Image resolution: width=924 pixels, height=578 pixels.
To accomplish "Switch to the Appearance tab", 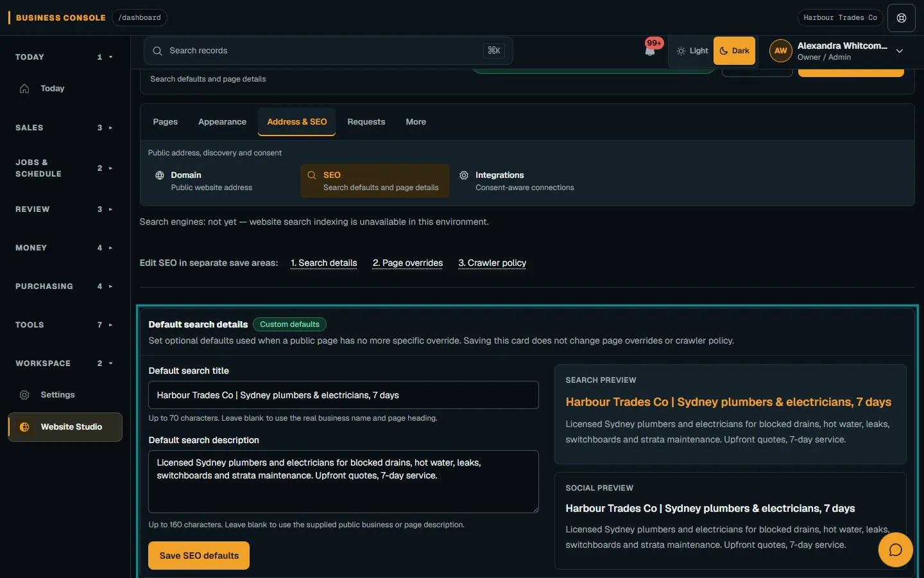I will (222, 122).
